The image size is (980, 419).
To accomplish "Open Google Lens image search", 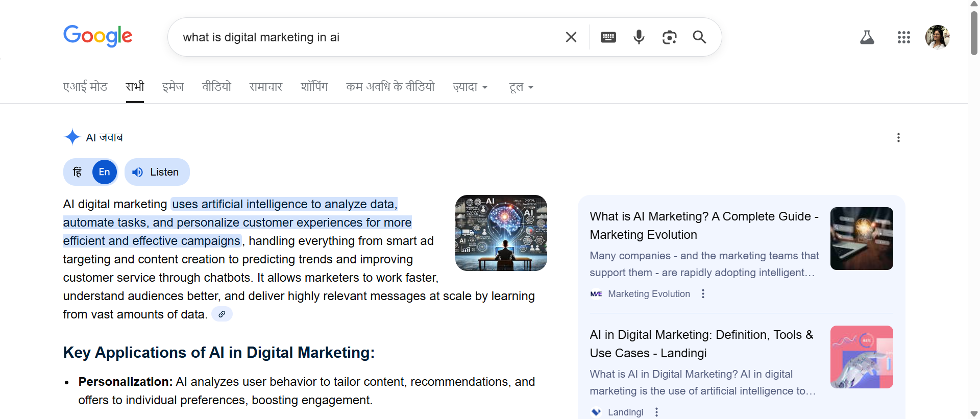I will (669, 37).
